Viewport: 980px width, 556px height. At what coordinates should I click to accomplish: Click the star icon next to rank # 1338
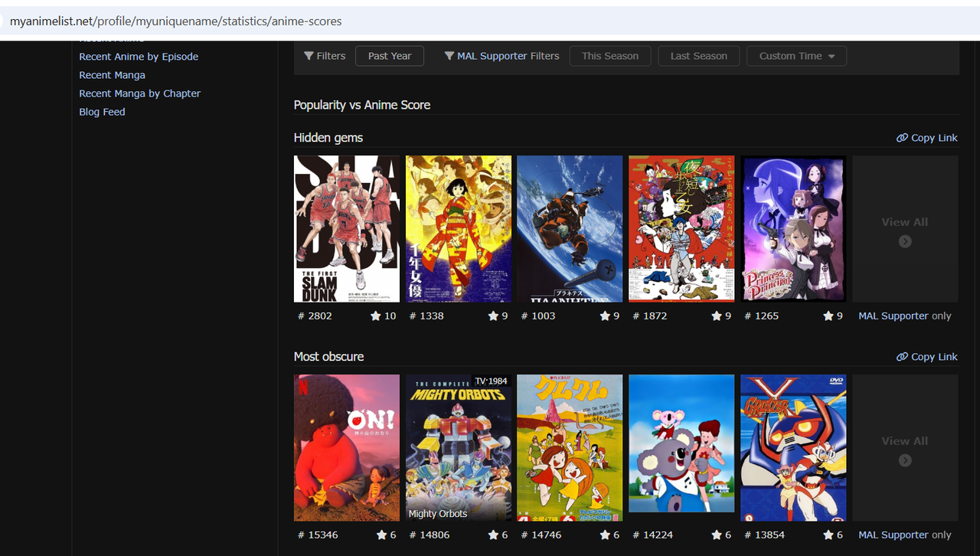[493, 316]
